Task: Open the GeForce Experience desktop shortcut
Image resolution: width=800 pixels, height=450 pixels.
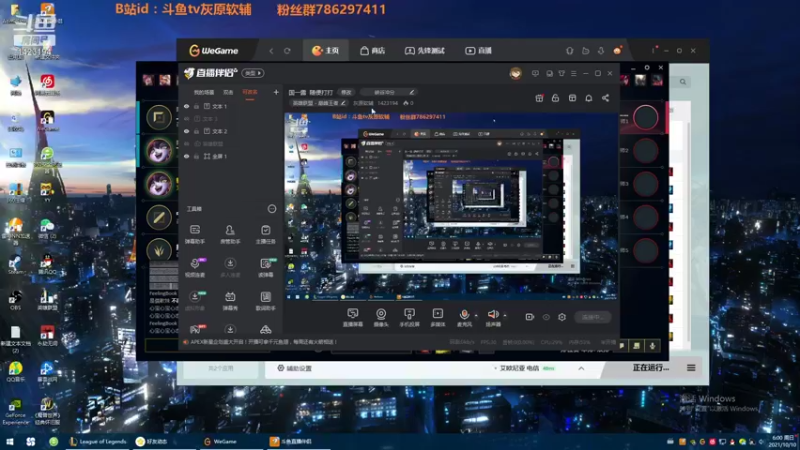Action: 15,412
